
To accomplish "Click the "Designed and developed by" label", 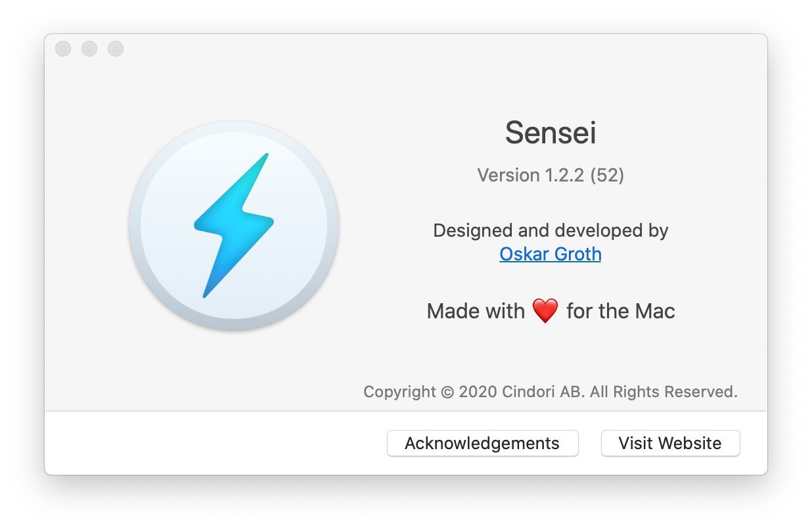I will [551, 231].
